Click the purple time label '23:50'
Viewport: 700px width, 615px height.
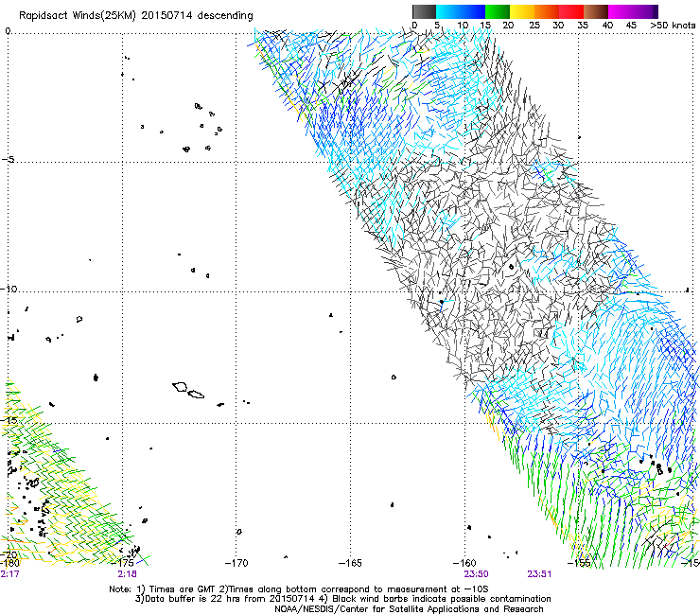tap(476, 574)
